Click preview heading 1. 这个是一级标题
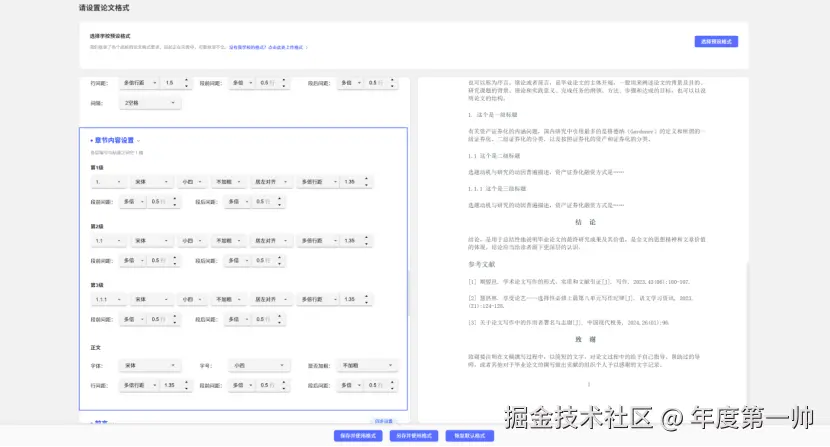The width and height of the screenshot is (830, 447). 493,114
